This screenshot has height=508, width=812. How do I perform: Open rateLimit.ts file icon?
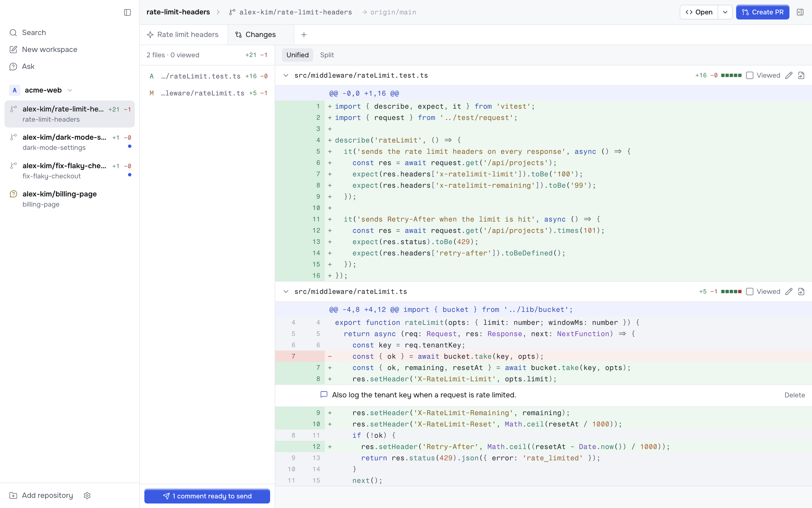coord(801,292)
